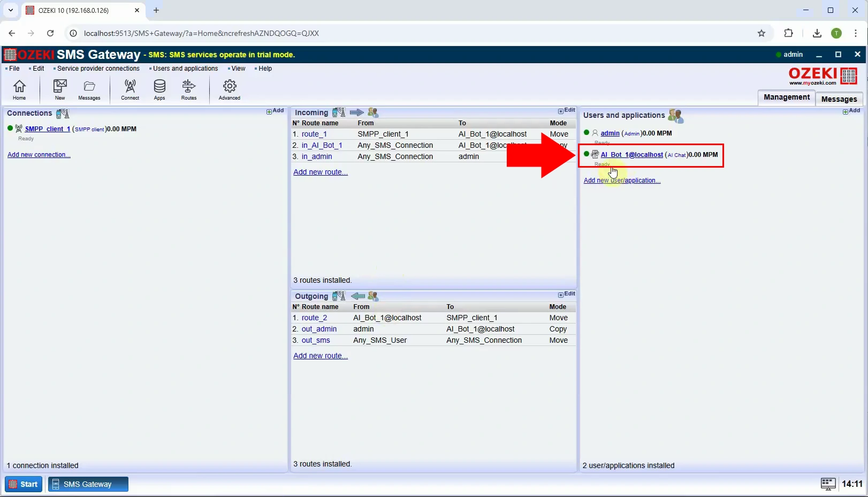
Task: Open the tab search dropdown chevron
Action: click(11, 10)
